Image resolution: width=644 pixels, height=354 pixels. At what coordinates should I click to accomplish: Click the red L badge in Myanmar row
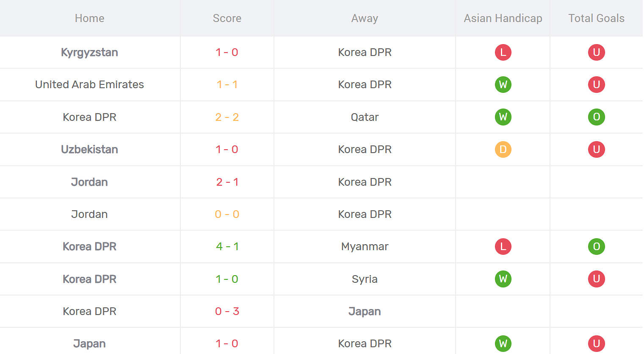tap(503, 246)
